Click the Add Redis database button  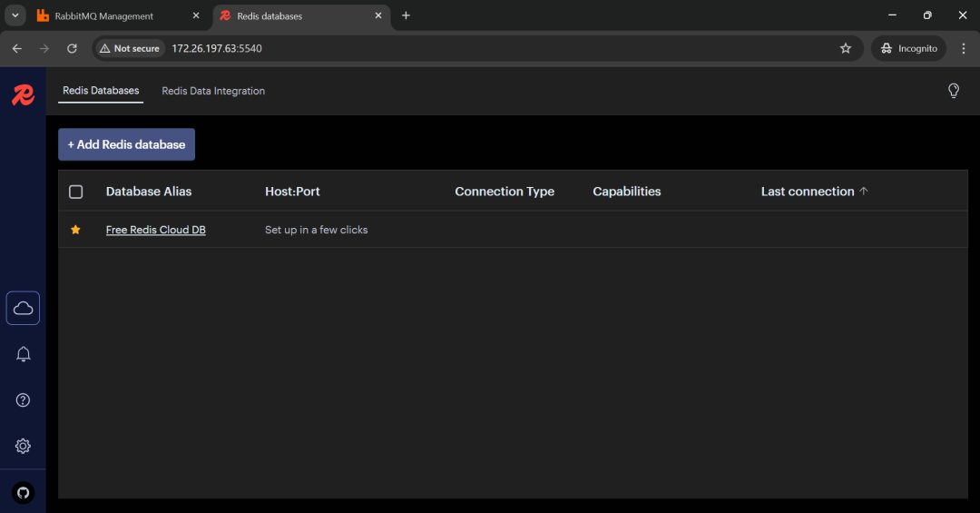pyautogui.click(x=126, y=144)
